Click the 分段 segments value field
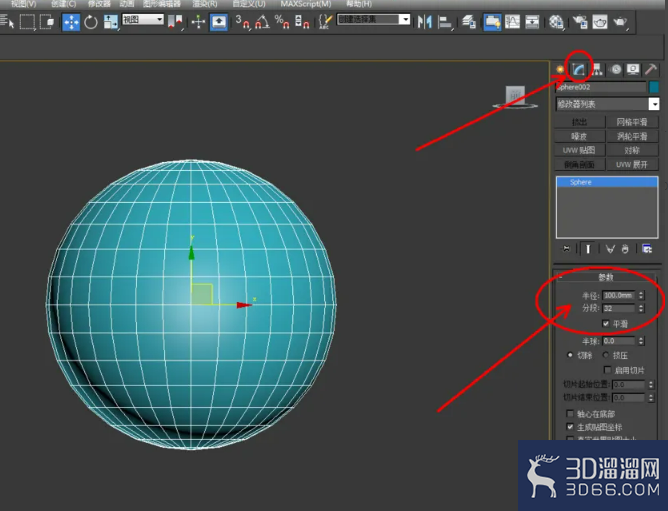Screen dimensions: 668x511 [619, 308]
